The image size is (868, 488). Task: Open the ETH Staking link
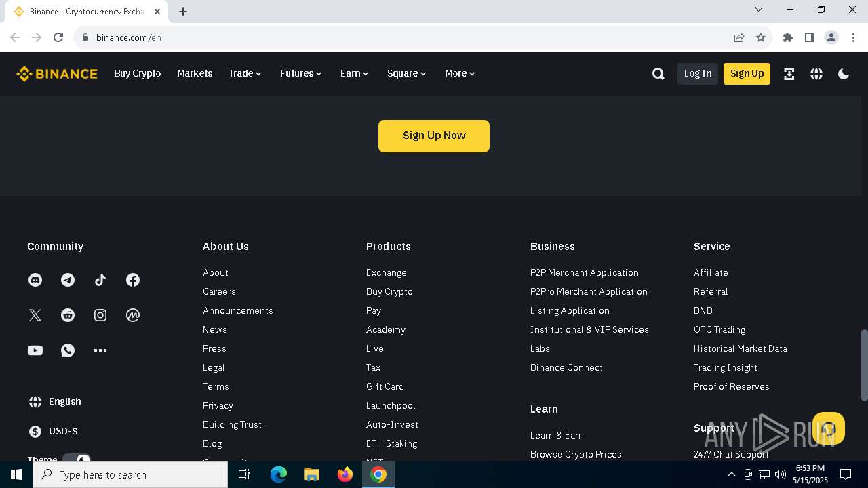(x=392, y=443)
